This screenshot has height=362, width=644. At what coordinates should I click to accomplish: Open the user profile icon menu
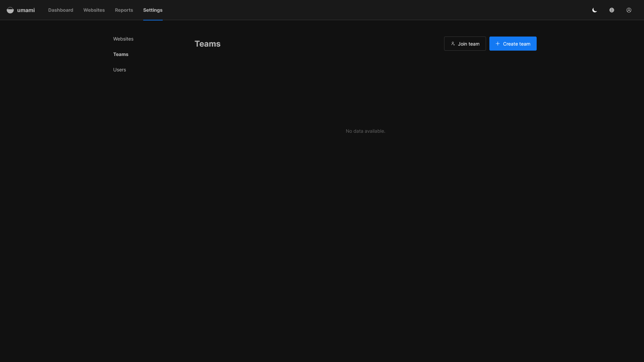[x=629, y=10]
